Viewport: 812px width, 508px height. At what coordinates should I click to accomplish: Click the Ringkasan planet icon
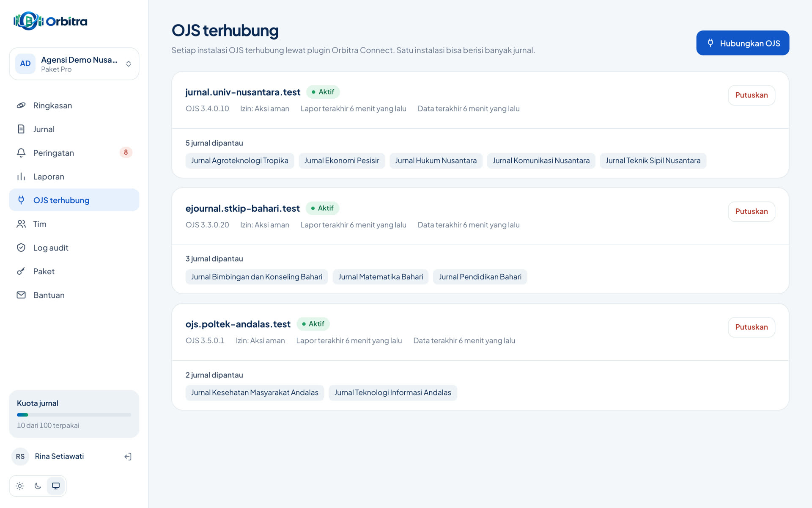tap(21, 105)
